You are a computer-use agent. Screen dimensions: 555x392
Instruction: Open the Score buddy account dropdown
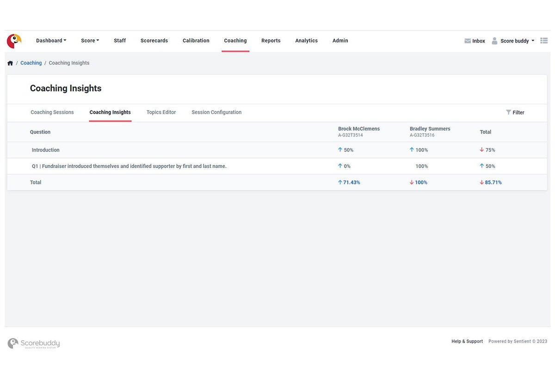point(514,41)
